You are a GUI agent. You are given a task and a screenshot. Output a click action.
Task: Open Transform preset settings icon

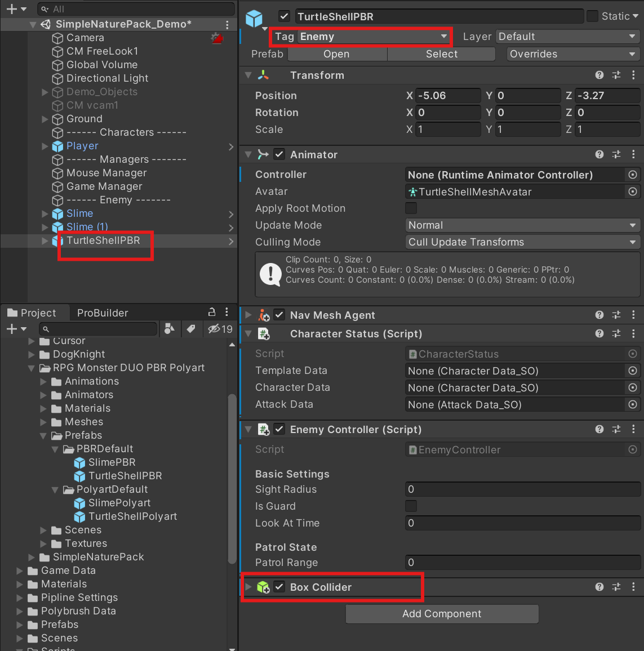point(616,75)
